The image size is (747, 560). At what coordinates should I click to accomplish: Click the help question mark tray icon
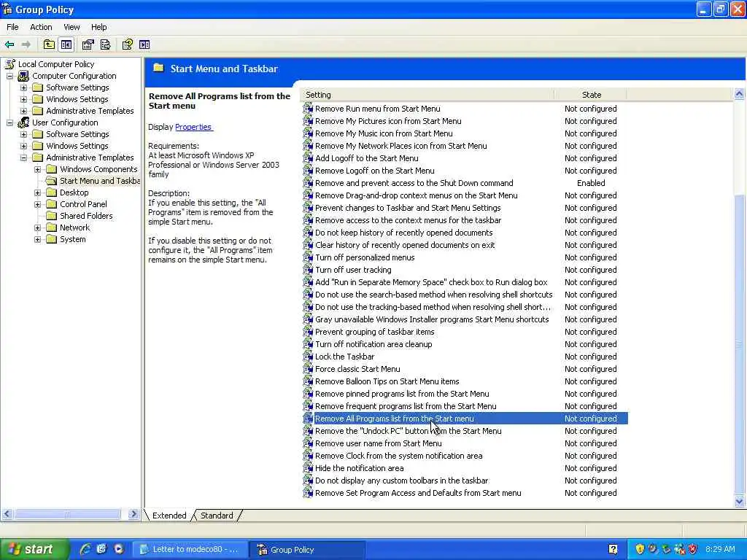613,549
